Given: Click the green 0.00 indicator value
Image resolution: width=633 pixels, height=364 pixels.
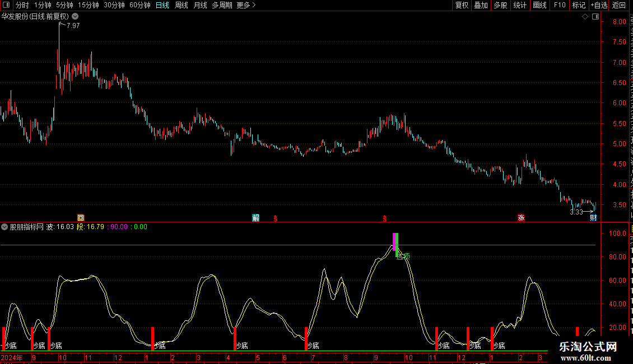Looking at the screenshot, I should [x=141, y=227].
